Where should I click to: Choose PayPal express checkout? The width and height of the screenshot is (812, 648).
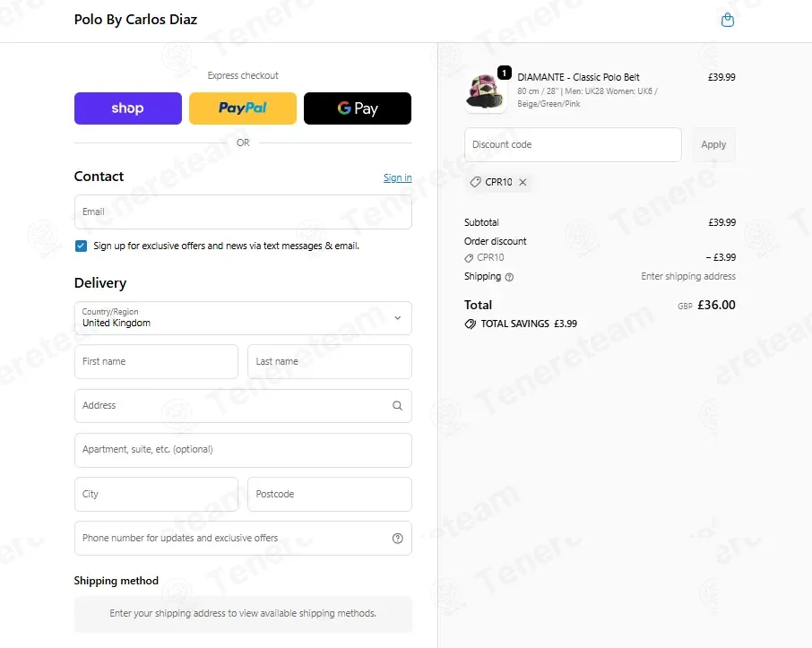pyautogui.click(x=243, y=108)
